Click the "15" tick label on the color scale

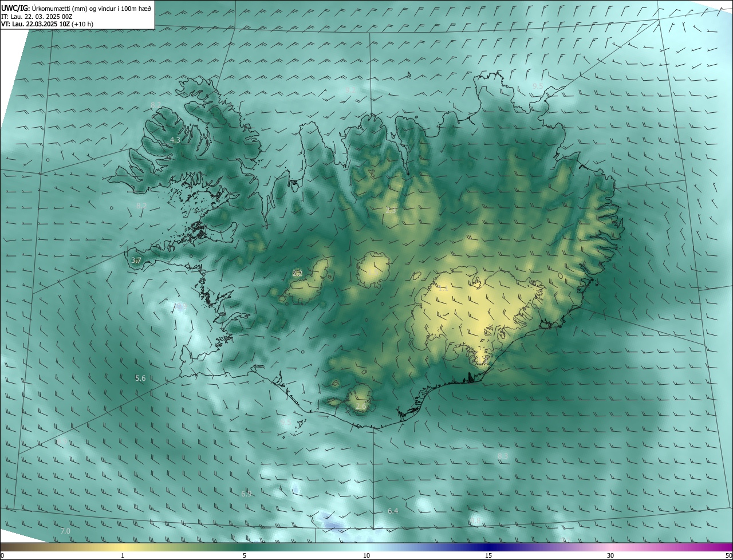pos(488,555)
